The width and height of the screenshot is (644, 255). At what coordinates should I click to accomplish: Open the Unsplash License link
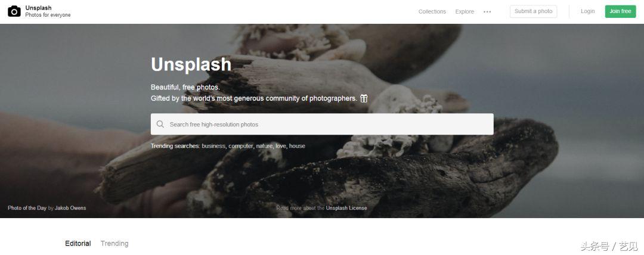[x=346, y=208]
